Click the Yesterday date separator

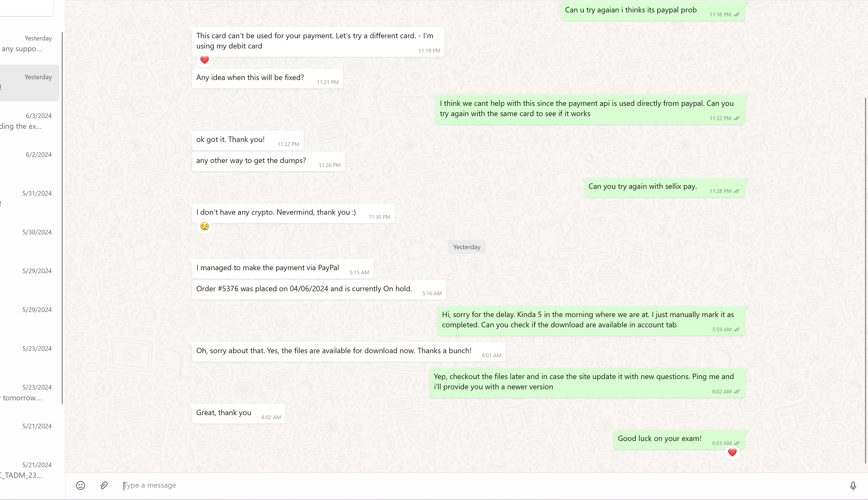[x=467, y=247]
